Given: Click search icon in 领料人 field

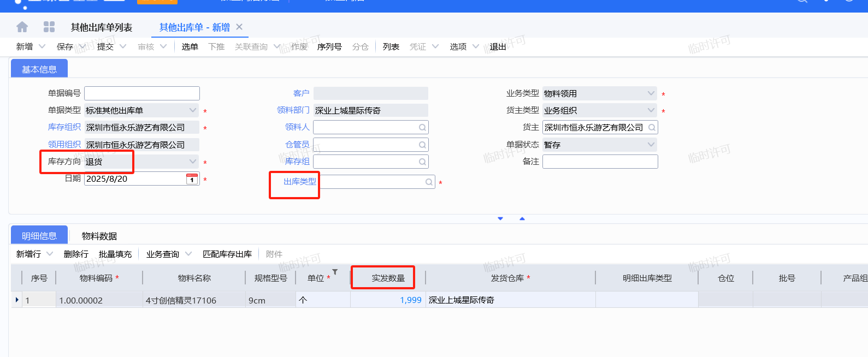Looking at the screenshot, I should click(x=422, y=128).
